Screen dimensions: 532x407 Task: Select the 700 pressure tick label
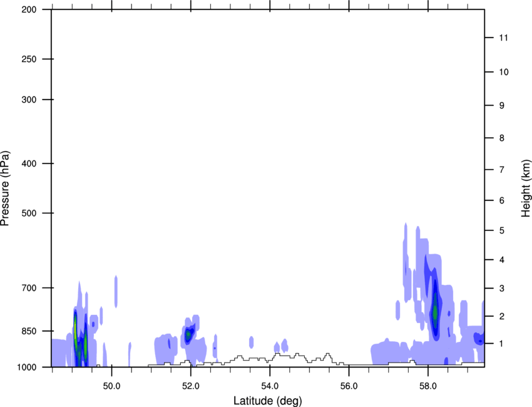tap(29, 288)
